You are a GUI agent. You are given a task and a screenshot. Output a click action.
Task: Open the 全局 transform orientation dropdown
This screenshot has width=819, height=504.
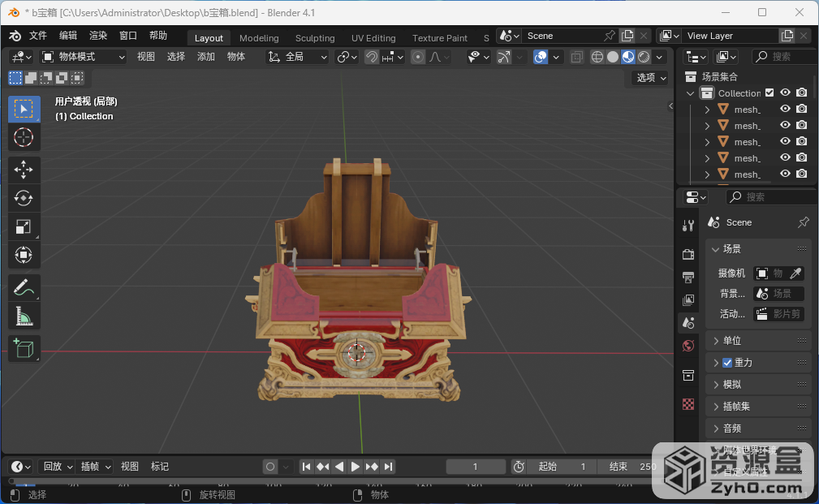[x=298, y=57]
